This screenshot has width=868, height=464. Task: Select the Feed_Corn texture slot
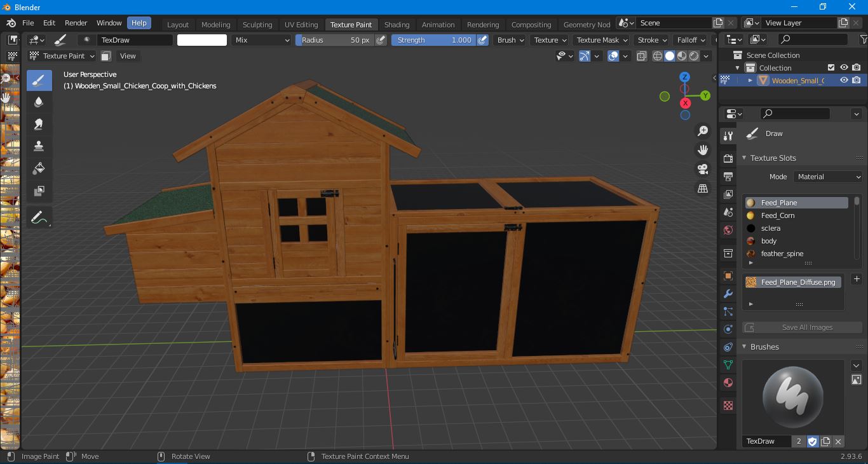(x=797, y=215)
